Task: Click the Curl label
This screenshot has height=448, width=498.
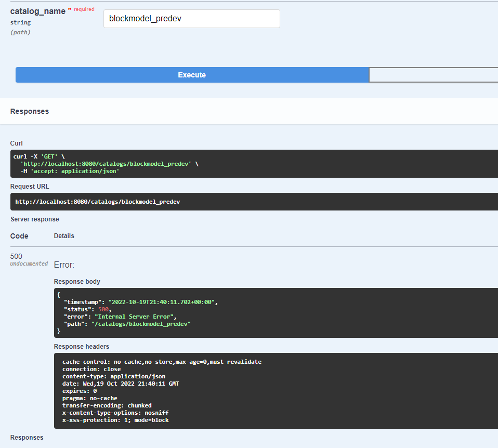Action: point(17,143)
